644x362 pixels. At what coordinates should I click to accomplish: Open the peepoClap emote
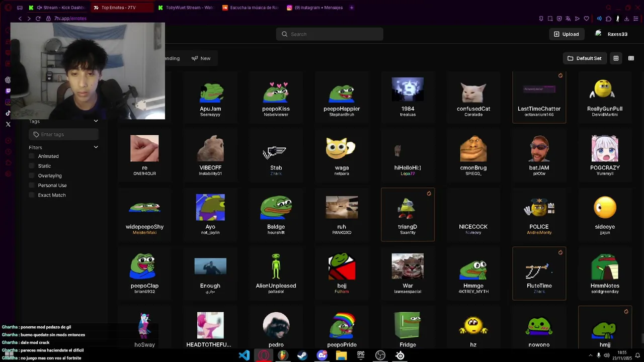pos(144,274)
